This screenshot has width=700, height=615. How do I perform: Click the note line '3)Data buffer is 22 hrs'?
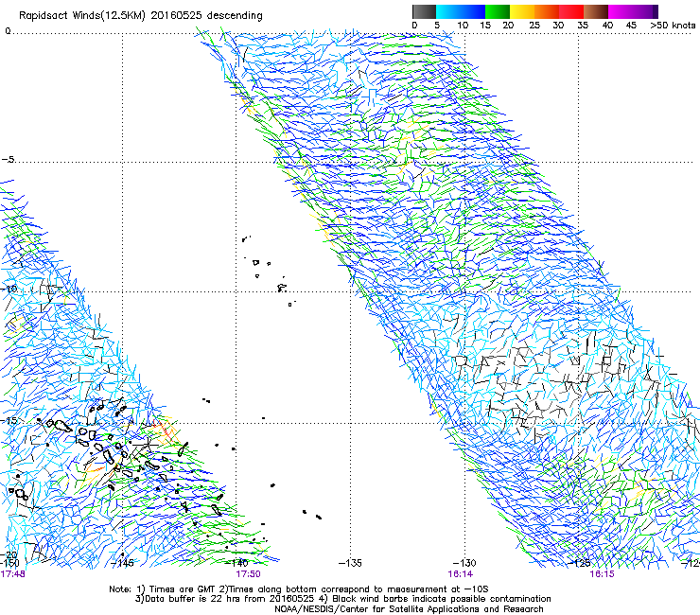pyautogui.click(x=342, y=599)
